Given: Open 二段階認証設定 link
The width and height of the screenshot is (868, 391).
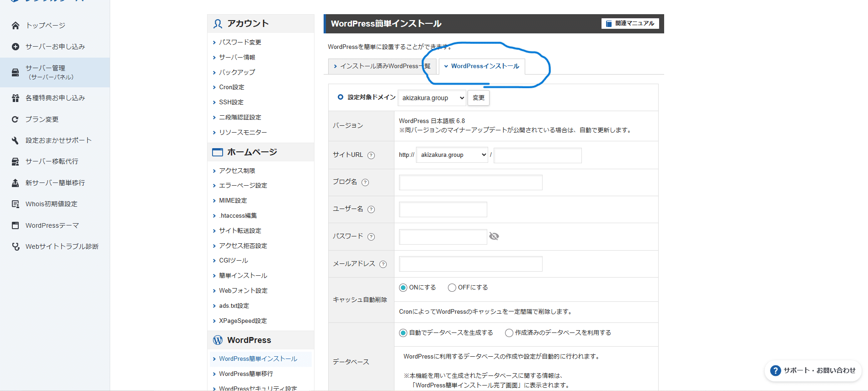Looking at the screenshot, I should pyautogui.click(x=240, y=118).
